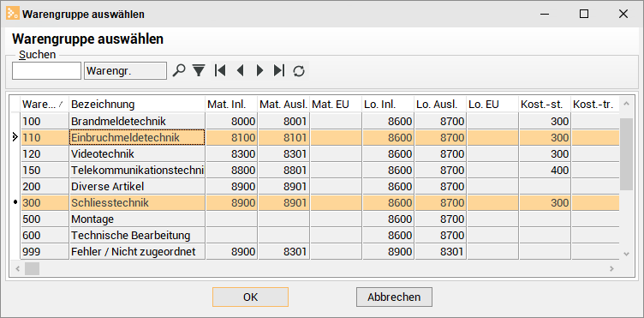Sort by the Ware... column header

pyautogui.click(x=45, y=105)
